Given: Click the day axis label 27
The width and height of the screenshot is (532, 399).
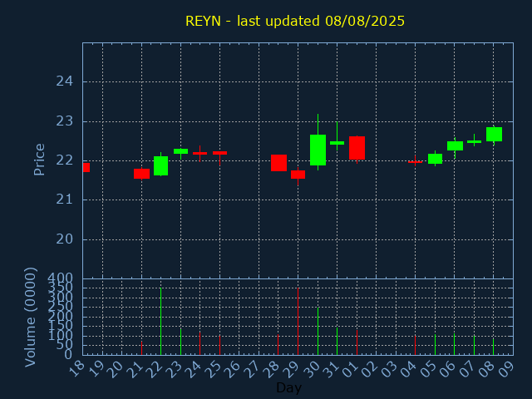Looking at the screenshot, I should coord(253,369).
